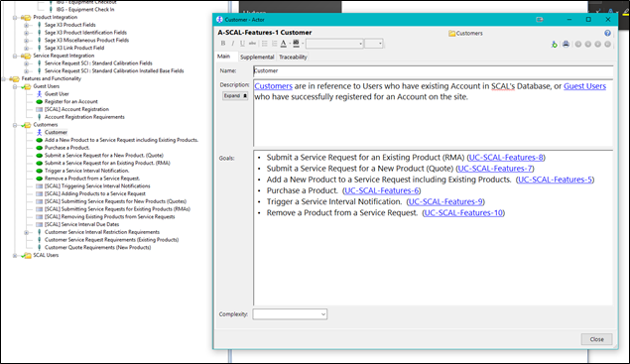This screenshot has width=630, height=364.
Task: Collapse the Guest Users tree folder
Action: pos(15,86)
